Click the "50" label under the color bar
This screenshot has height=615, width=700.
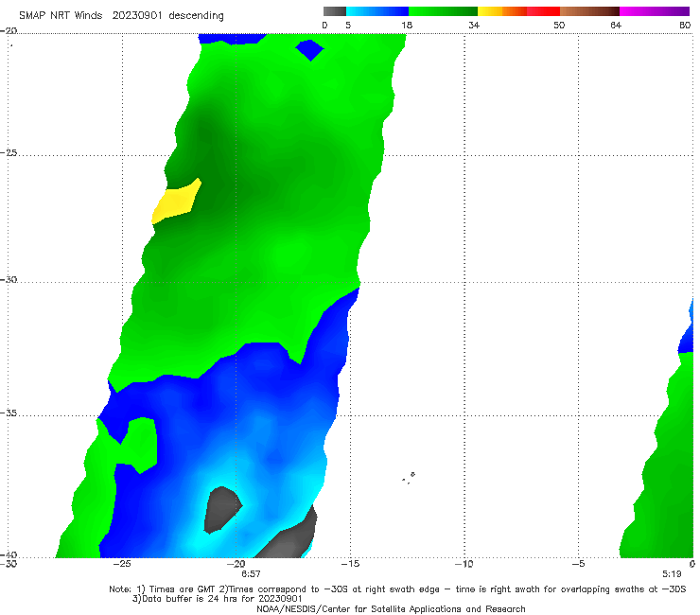click(559, 25)
